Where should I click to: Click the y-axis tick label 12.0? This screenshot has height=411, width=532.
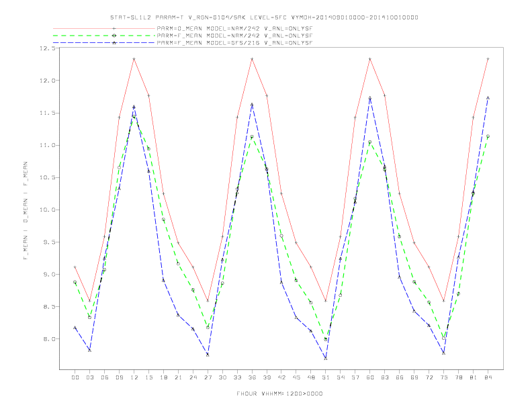(47, 81)
